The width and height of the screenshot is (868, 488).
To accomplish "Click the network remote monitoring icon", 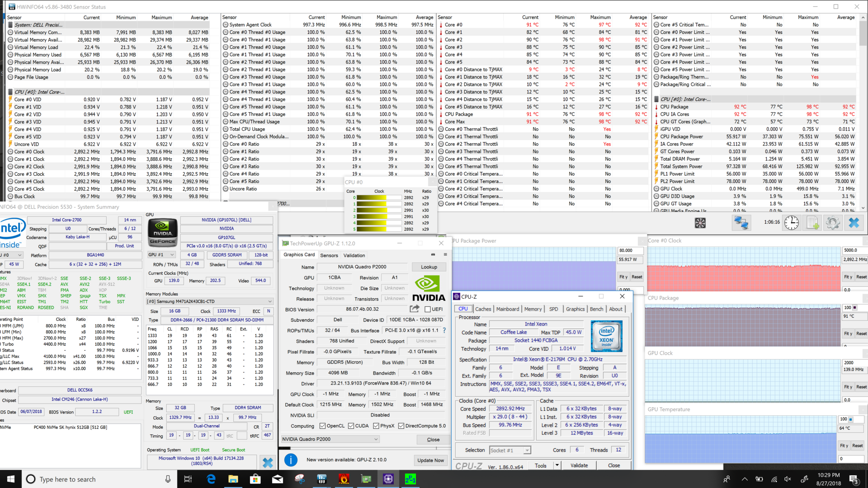I will coord(741,223).
